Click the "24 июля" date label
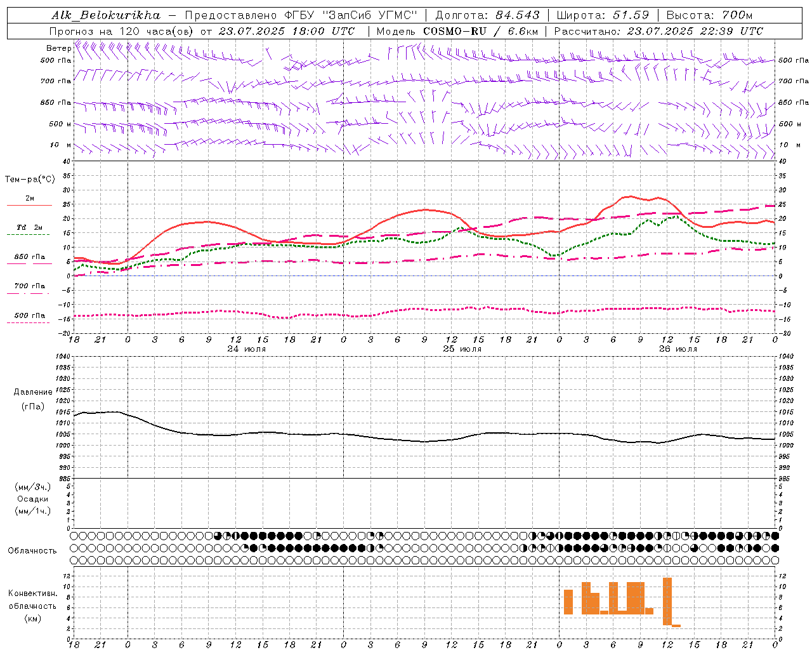 tap(247, 349)
